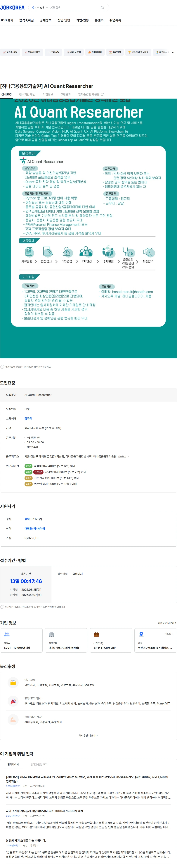Open the 지역 전체 region dropdown
Screen dimensions: 177x868
click(40, 7)
